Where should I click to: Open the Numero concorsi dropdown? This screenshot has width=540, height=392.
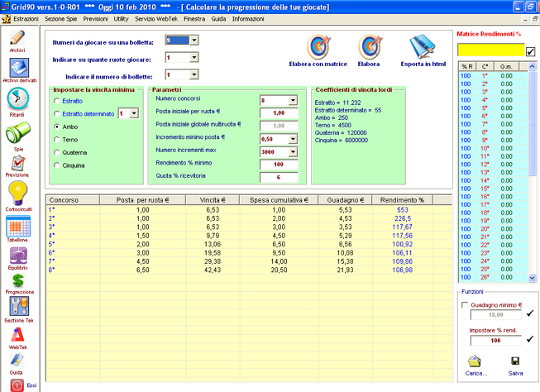[x=293, y=100]
